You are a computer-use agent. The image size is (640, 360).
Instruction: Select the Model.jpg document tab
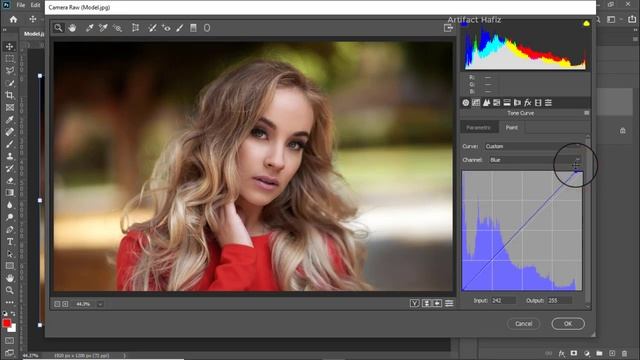click(x=33, y=34)
